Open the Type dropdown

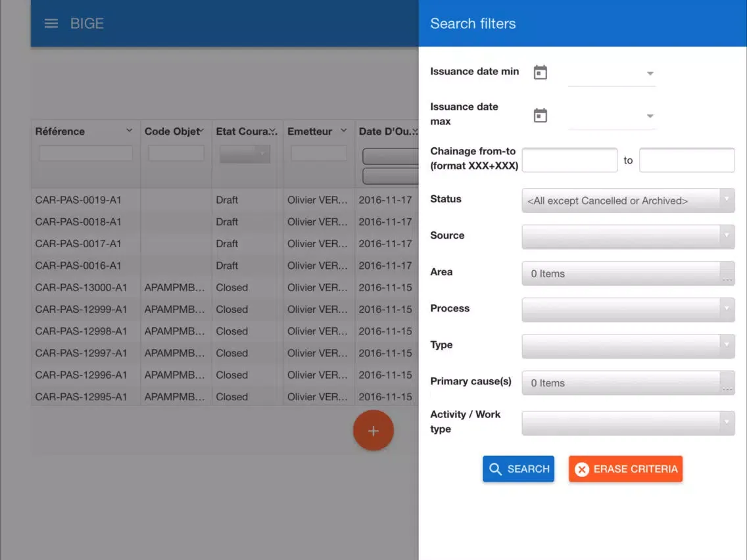tap(627, 346)
